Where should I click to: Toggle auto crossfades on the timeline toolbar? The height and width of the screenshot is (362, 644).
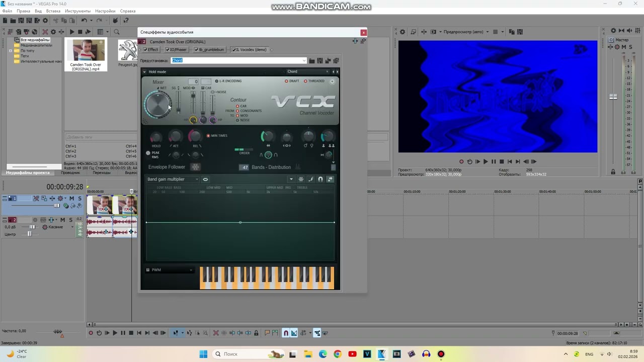(294, 333)
